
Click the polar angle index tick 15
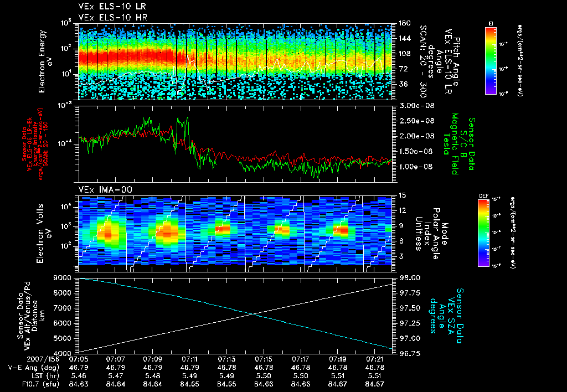click(x=402, y=195)
